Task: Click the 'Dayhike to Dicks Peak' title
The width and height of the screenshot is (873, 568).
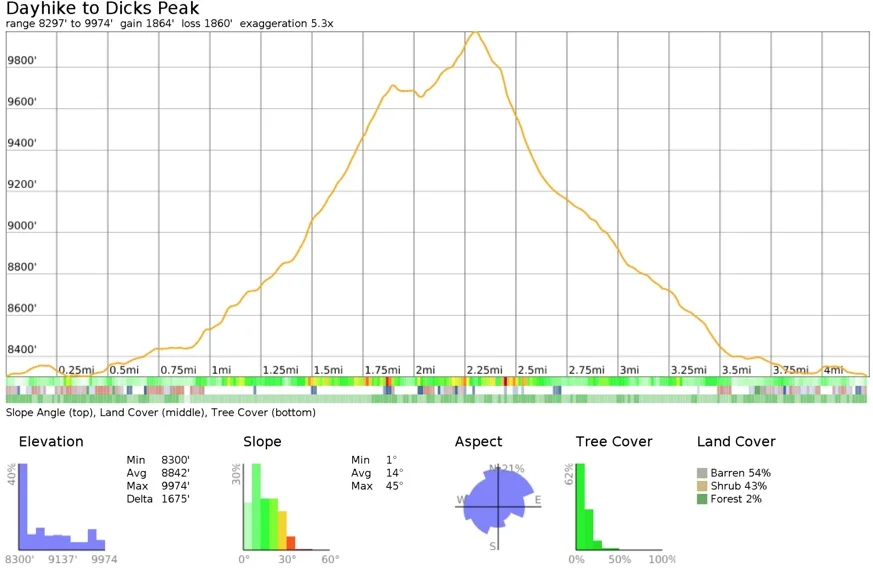Action: 102,9
